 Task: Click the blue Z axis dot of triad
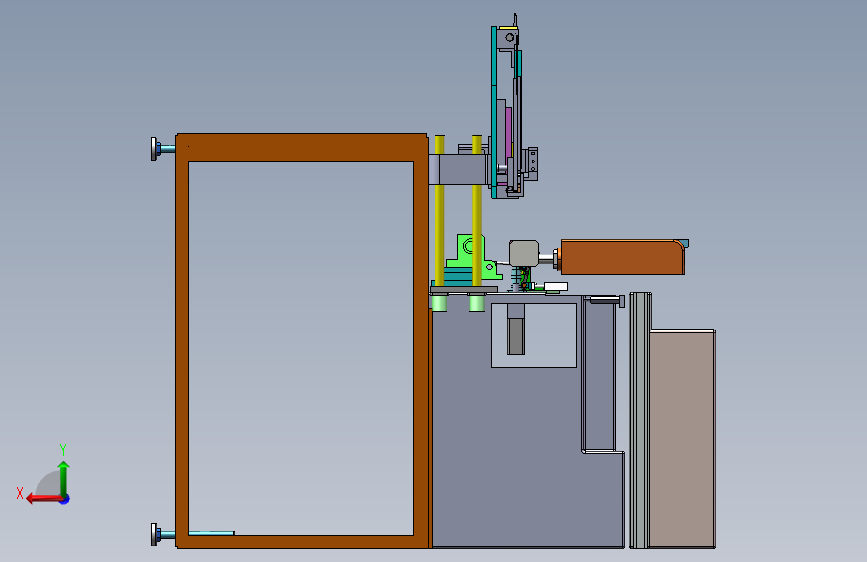(x=65, y=499)
